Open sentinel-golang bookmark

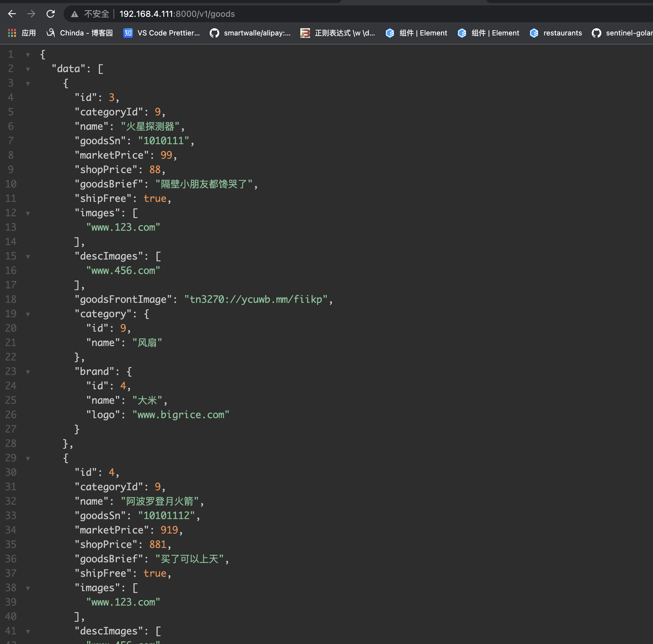[622, 33]
